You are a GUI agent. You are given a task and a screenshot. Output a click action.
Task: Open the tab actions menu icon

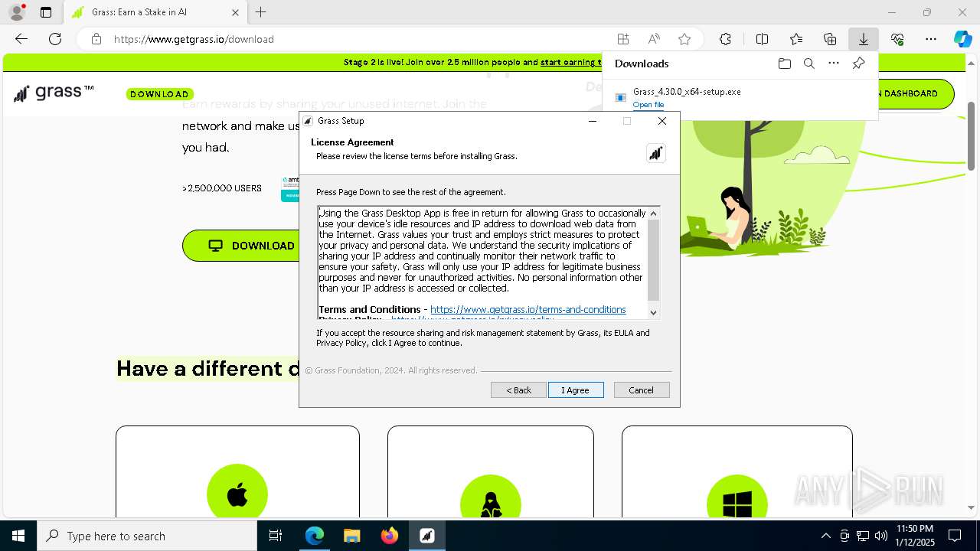(46, 12)
